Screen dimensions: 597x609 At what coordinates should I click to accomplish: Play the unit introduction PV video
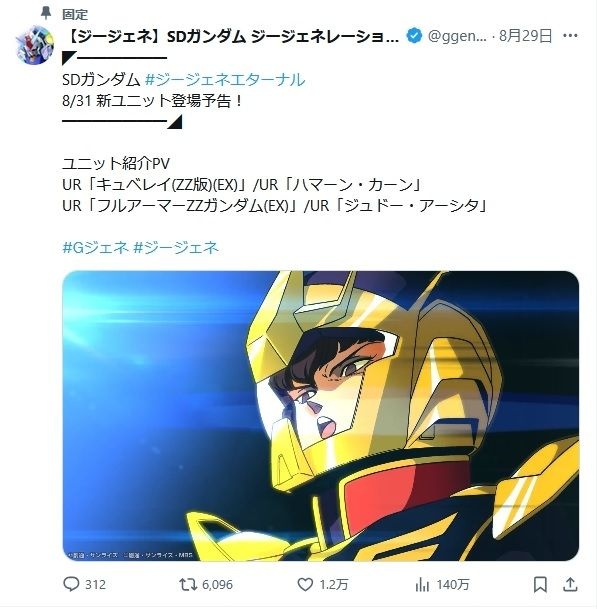[x=320, y=416]
